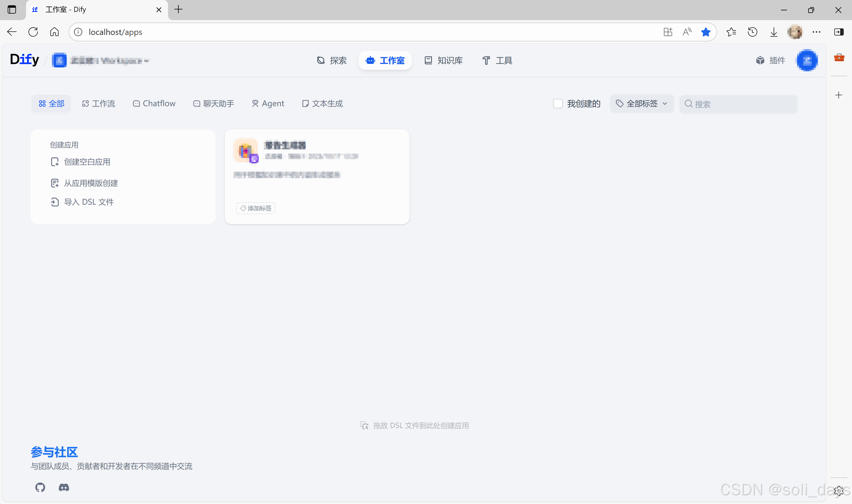Viewport: 852px width, 504px height.
Task: Open the Favorites list
Action: coord(731,32)
